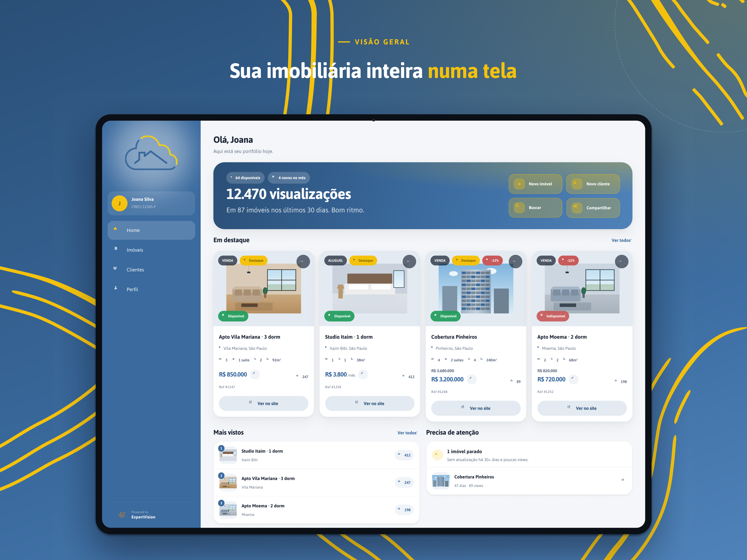Screen dimensions: 747x560
Task: Click the Joana Silva profile card
Action: coord(151,203)
